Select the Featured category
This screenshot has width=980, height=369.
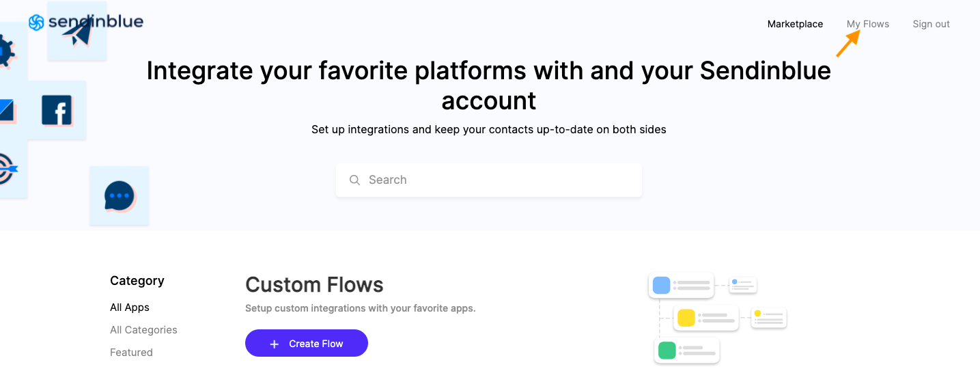131,353
